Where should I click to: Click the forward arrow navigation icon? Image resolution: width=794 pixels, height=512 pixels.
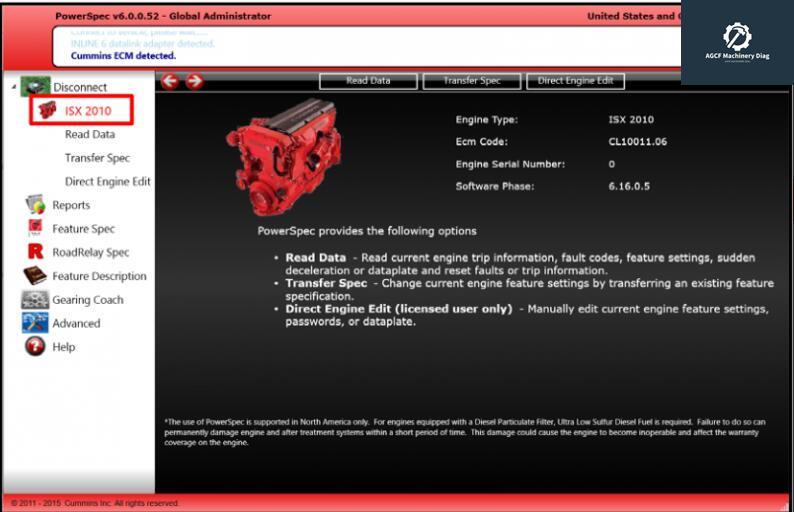pyautogui.click(x=194, y=81)
